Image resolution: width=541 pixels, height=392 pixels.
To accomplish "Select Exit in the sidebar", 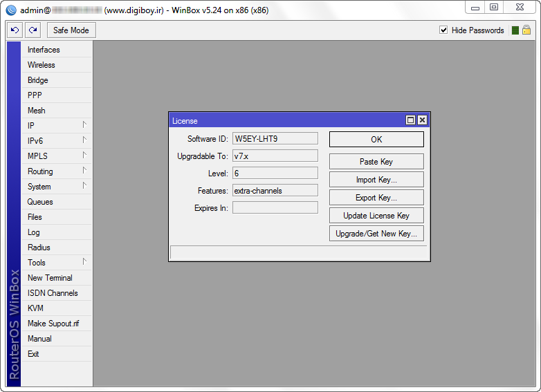I will pos(57,354).
